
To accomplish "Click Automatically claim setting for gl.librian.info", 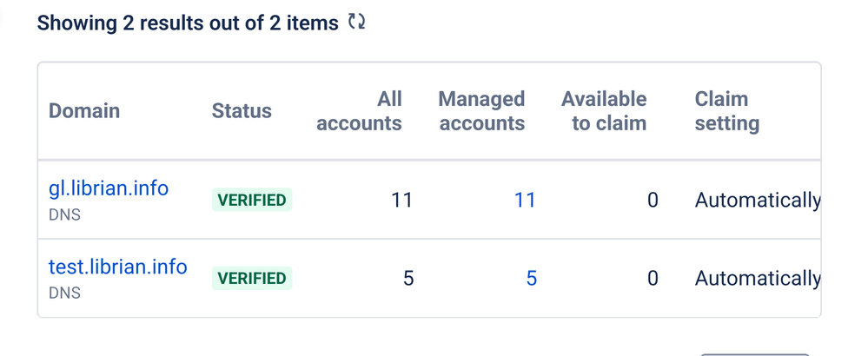I will [x=758, y=200].
